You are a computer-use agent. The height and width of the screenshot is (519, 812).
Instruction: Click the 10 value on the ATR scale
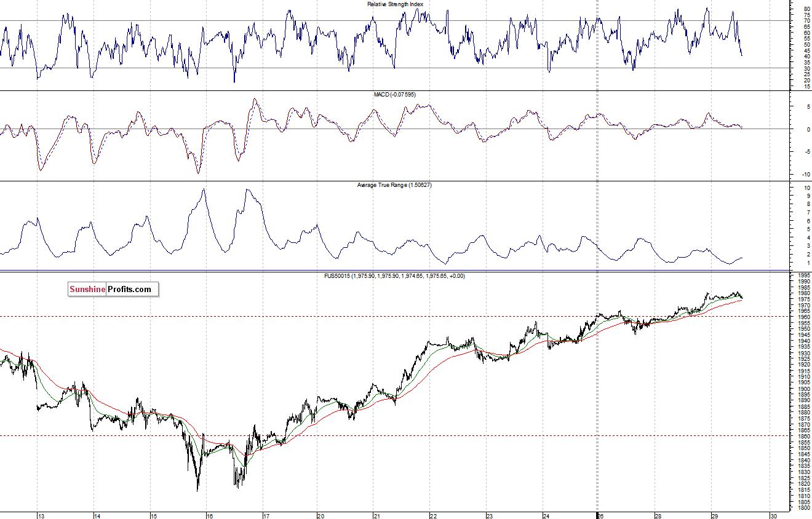(807, 188)
